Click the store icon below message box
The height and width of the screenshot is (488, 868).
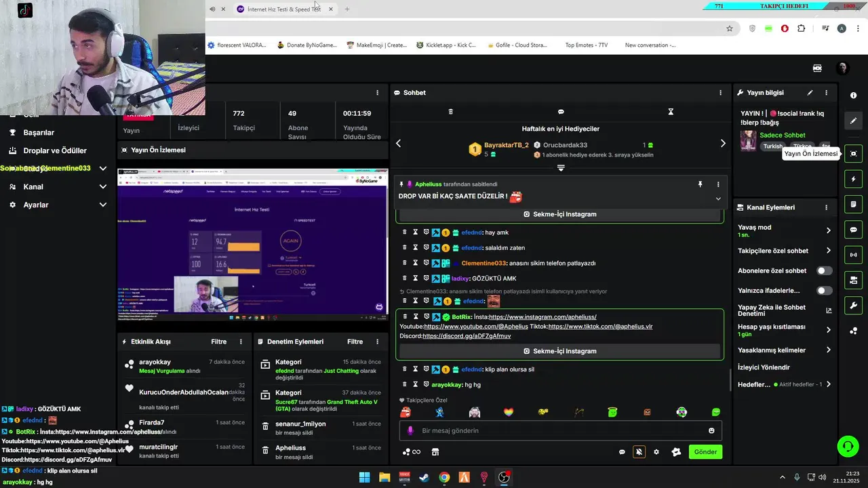click(435, 452)
